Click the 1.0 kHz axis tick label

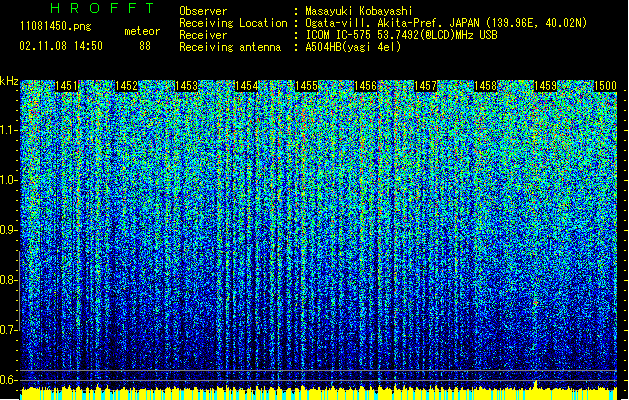pos(9,180)
